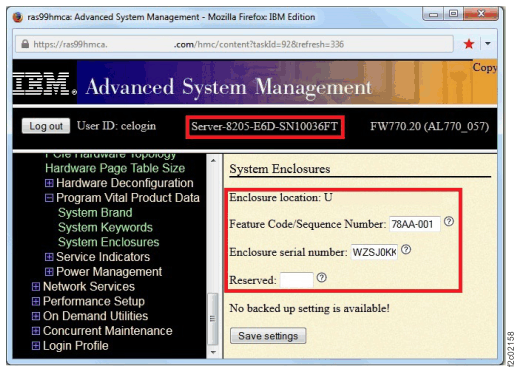Expand the Network Services node
This screenshot has width=514, height=371.
click(36, 287)
